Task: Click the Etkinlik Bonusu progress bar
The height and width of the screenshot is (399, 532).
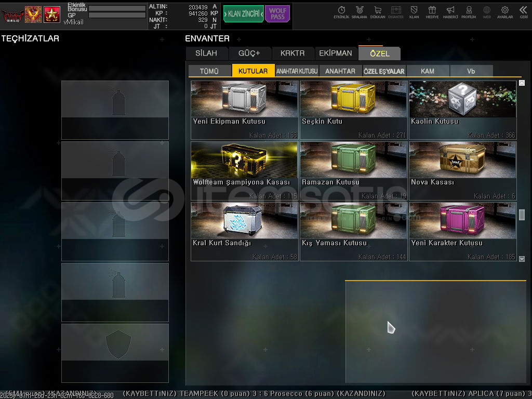Action: [117, 8]
